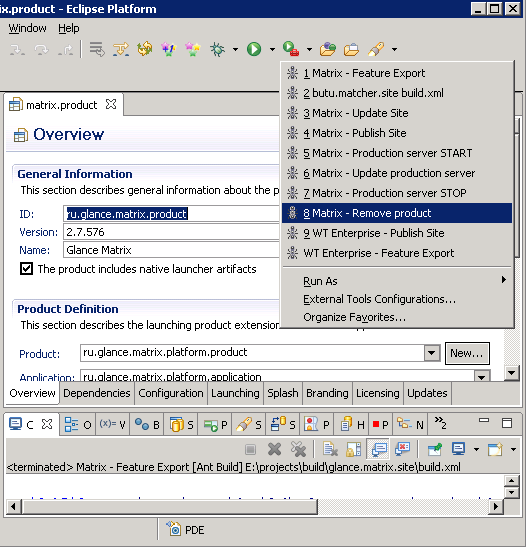Expand the Run As submenu

tap(397, 281)
